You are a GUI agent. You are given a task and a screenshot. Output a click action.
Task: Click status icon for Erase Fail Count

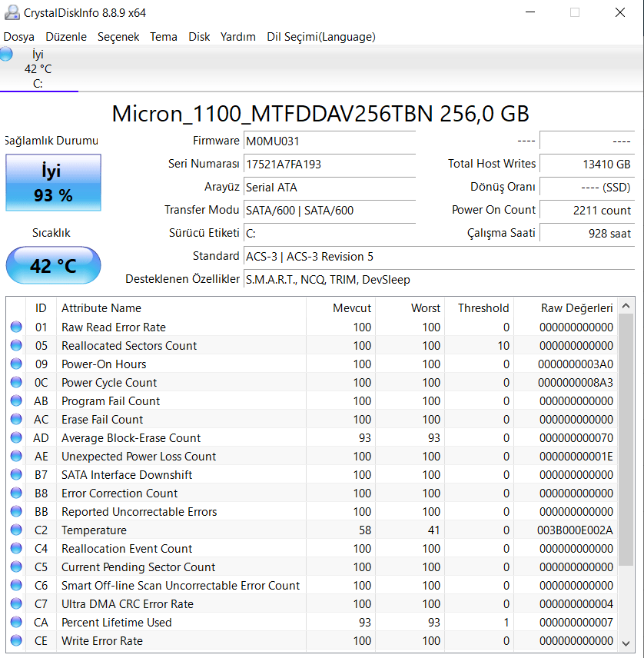point(16,419)
